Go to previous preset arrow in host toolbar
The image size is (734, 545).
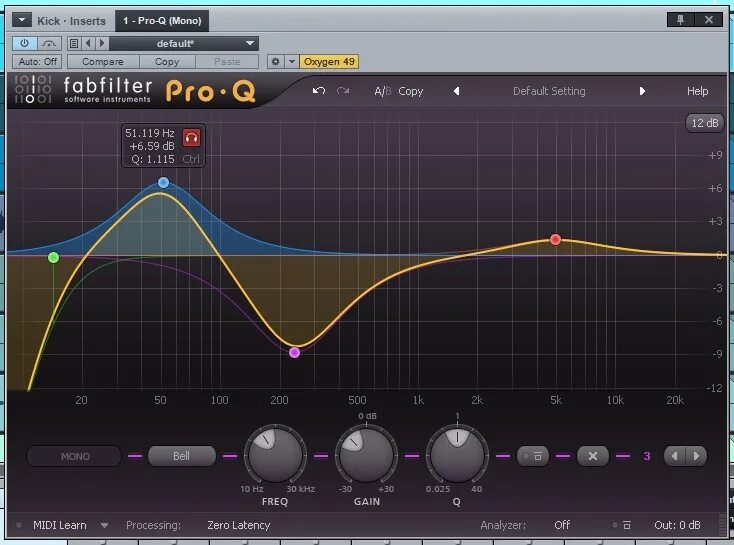(x=88, y=44)
